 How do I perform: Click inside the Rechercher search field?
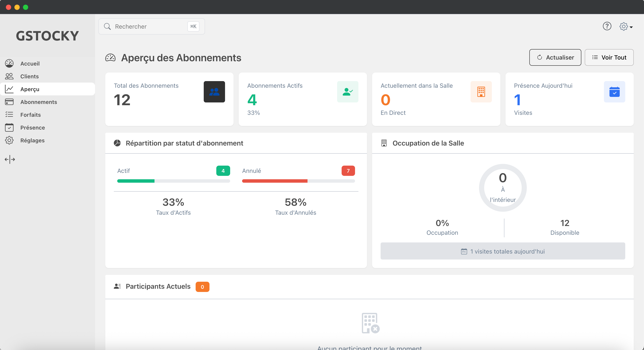tap(140, 26)
